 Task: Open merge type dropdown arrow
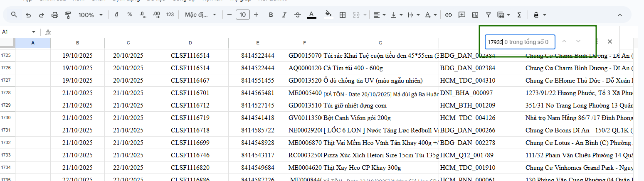click(365, 15)
